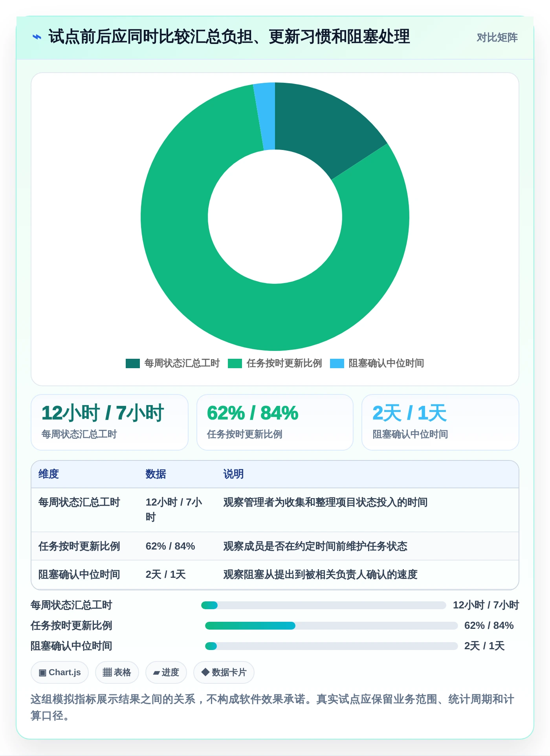This screenshot has height=756, width=550.
Task: Select the 62% / 84% data card
Action: coord(275,422)
